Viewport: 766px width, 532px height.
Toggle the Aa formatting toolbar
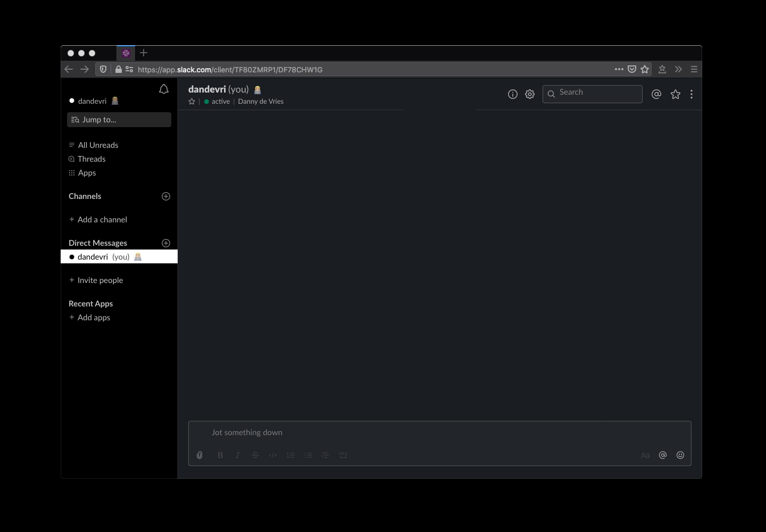point(645,455)
